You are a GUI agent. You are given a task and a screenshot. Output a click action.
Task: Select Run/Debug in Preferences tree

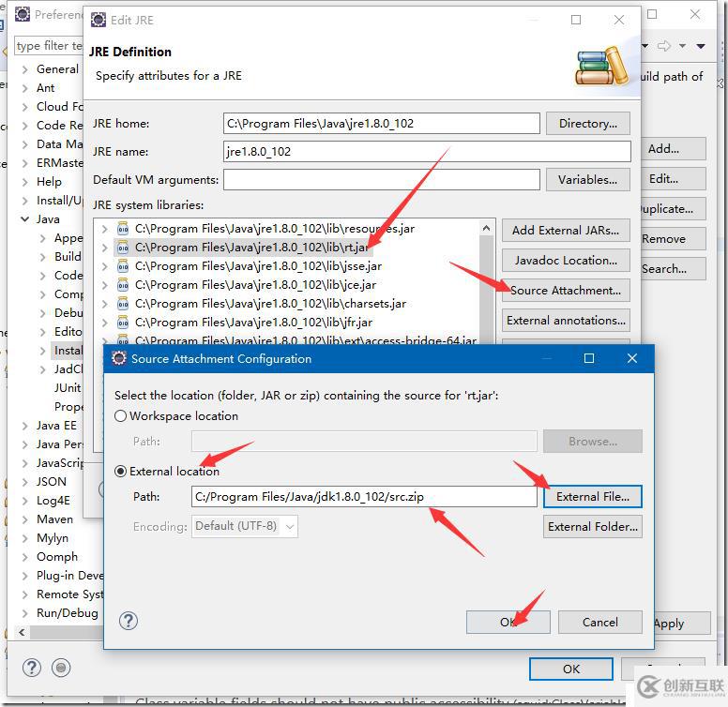coord(68,613)
